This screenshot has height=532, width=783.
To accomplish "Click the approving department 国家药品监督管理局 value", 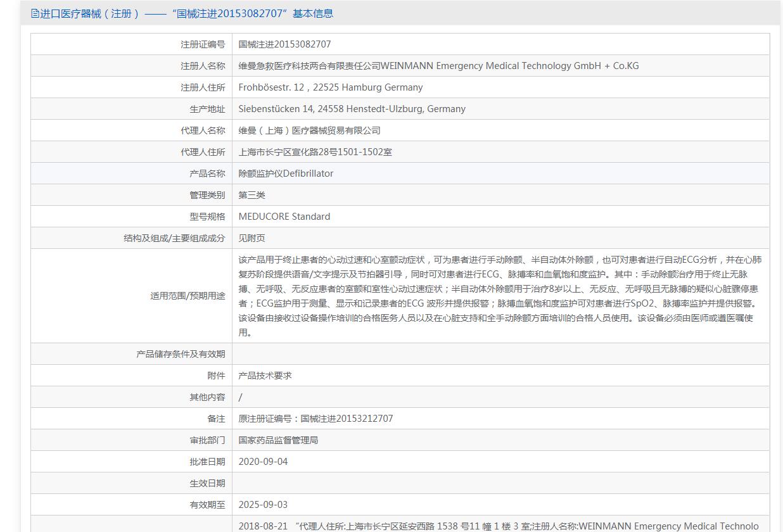I will tap(278, 440).
